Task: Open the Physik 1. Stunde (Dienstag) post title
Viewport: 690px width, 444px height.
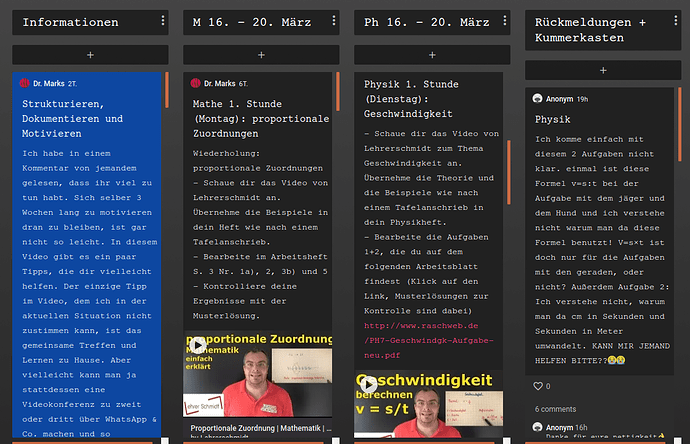Action: [411, 99]
